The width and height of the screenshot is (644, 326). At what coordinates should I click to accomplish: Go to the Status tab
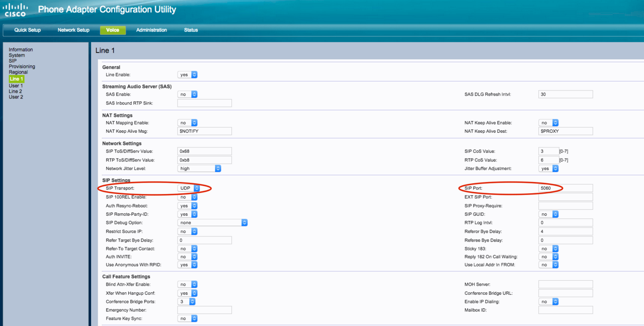click(x=191, y=30)
